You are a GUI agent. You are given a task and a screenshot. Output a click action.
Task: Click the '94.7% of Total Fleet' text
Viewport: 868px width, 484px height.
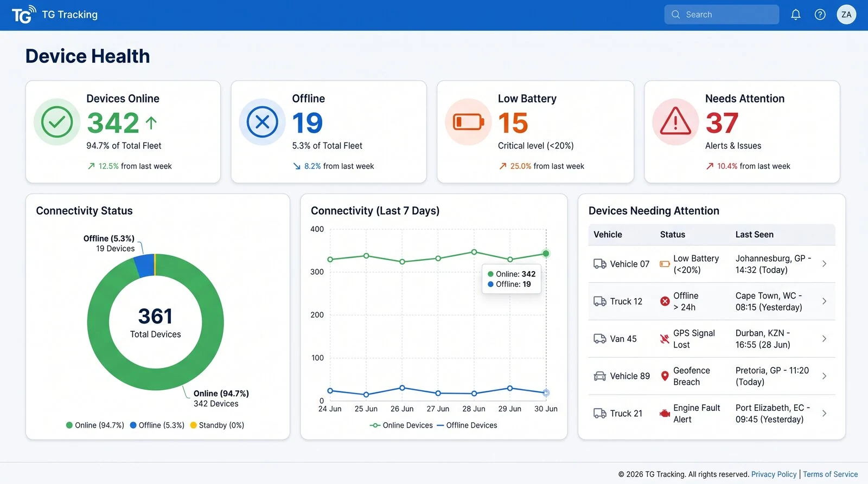124,146
